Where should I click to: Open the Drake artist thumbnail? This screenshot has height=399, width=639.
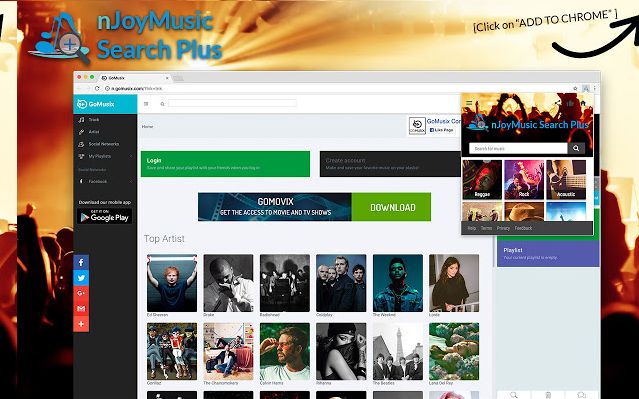[x=228, y=283]
